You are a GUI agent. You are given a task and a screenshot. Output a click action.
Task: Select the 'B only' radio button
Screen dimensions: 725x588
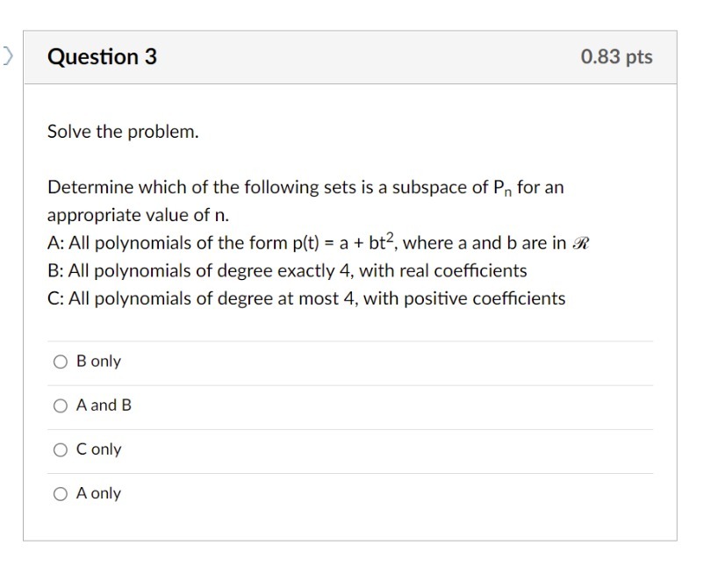[x=60, y=361]
